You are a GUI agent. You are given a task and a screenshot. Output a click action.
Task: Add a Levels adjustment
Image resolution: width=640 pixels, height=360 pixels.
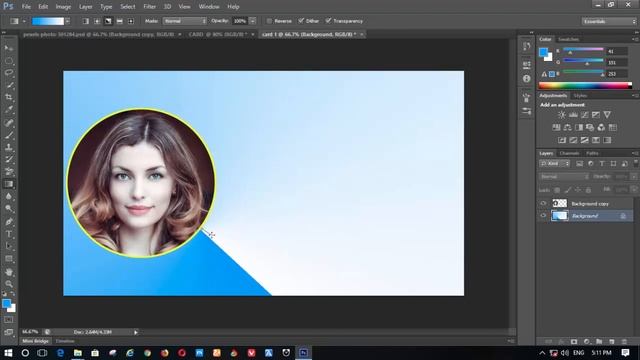pyautogui.click(x=573, y=115)
